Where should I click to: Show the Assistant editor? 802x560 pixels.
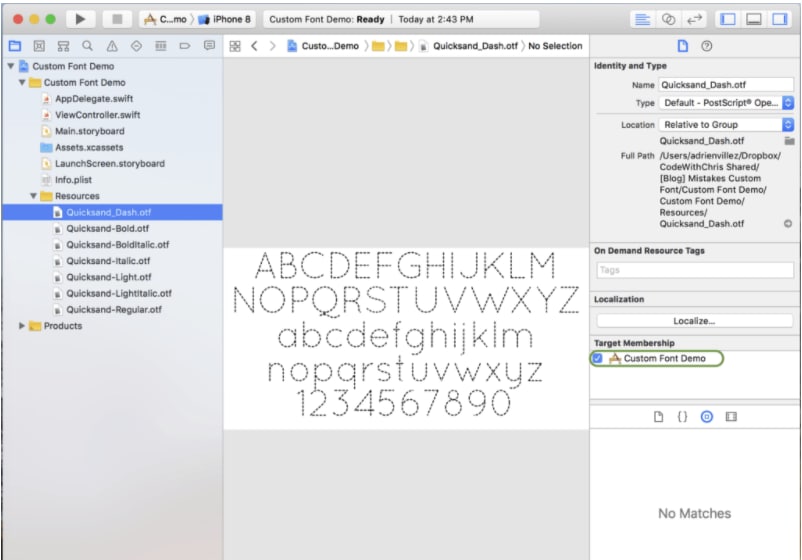[668, 19]
